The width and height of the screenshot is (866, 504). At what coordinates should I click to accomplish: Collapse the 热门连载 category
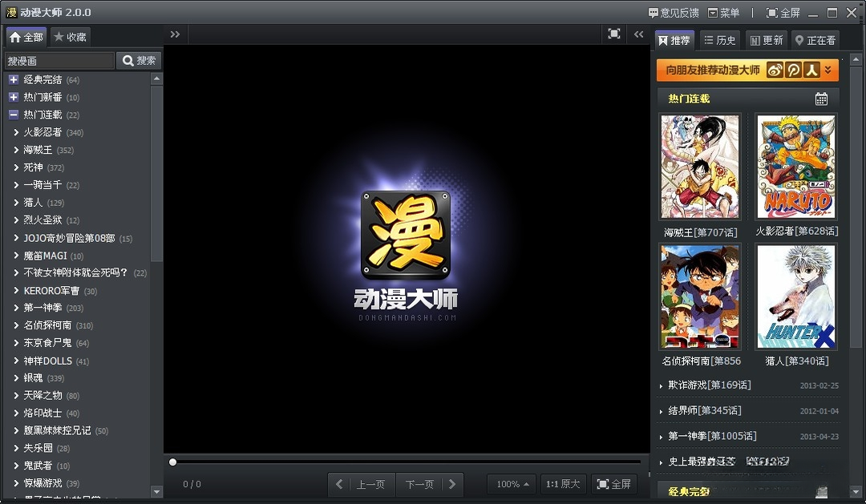tap(14, 115)
